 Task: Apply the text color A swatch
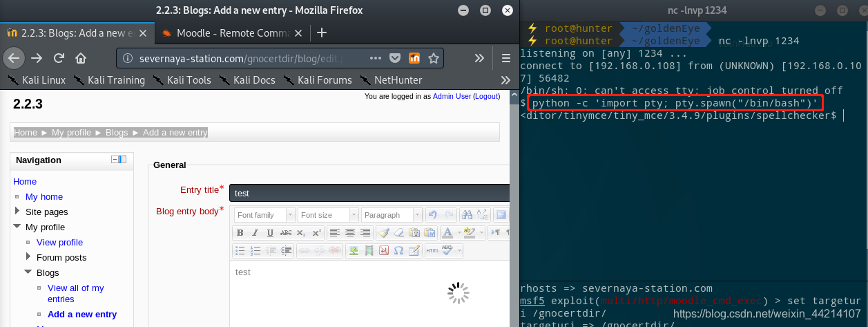[447, 233]
